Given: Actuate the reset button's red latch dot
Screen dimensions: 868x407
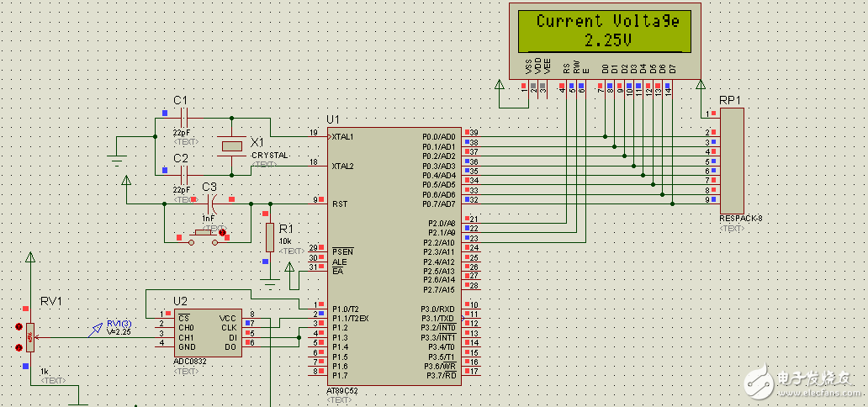Looking at the screenshot, I should [223, 233].
